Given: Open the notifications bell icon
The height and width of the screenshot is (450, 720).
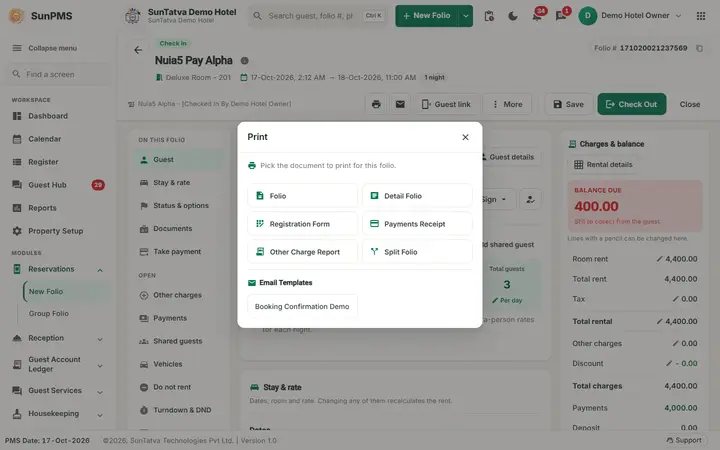Looking at the screenshot, I should pyautogui.click(x=537, y=16).
